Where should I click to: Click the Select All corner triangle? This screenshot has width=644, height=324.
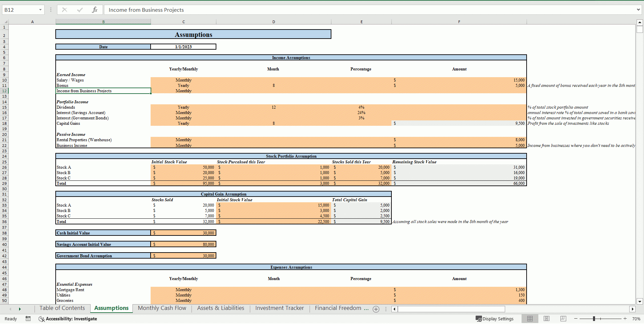click(5, 22)
